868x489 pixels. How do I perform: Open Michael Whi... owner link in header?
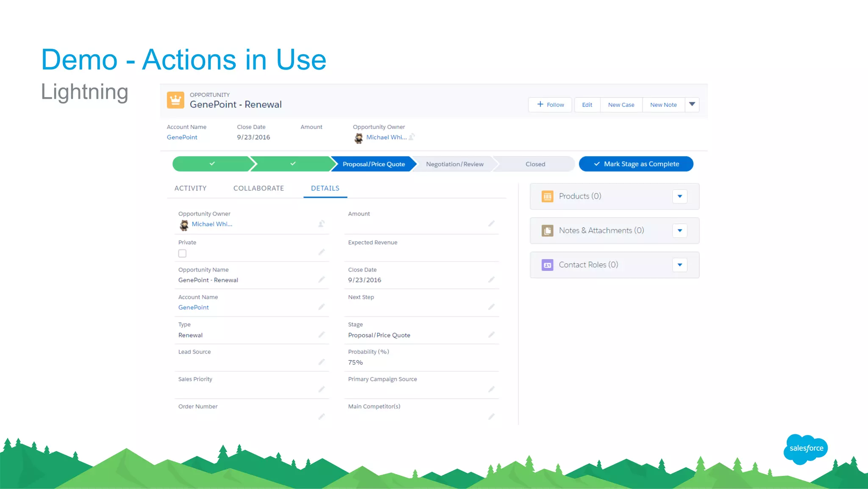[386, 137]
